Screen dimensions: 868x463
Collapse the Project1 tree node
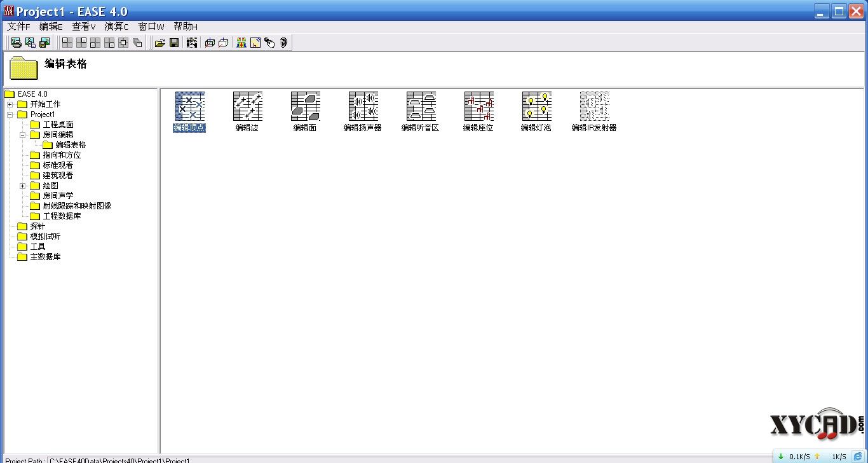pyautogui.click(x=10, y=114)
